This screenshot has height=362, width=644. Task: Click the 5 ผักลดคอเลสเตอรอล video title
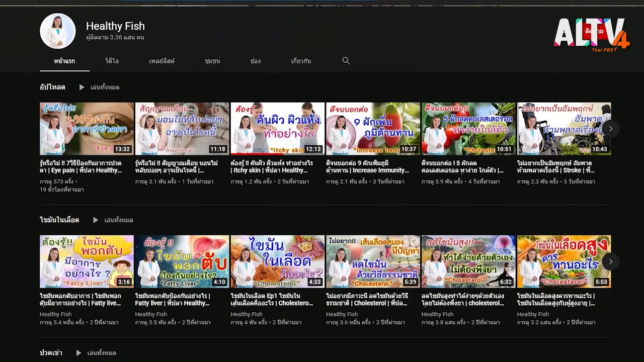click(x=463, y=167)
